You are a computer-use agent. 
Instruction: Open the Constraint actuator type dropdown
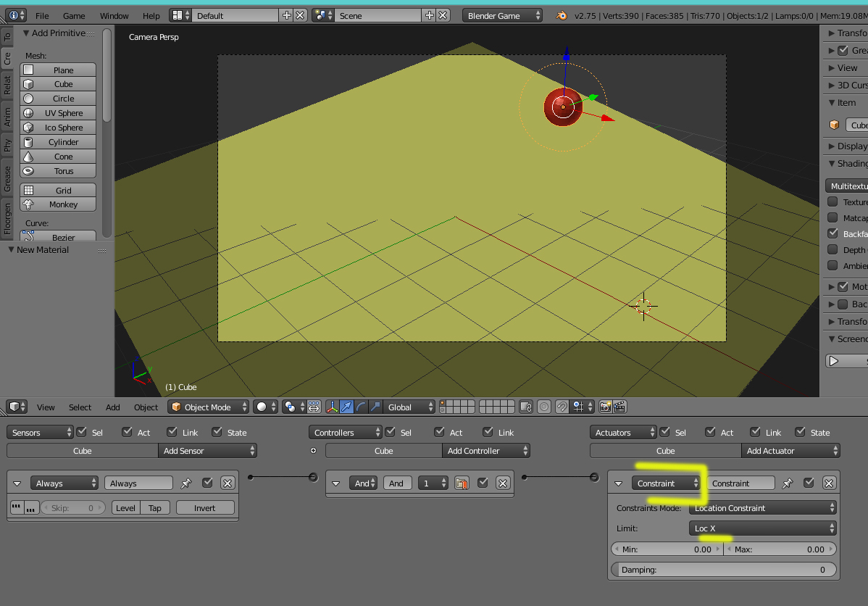click(x=667, y=483)
